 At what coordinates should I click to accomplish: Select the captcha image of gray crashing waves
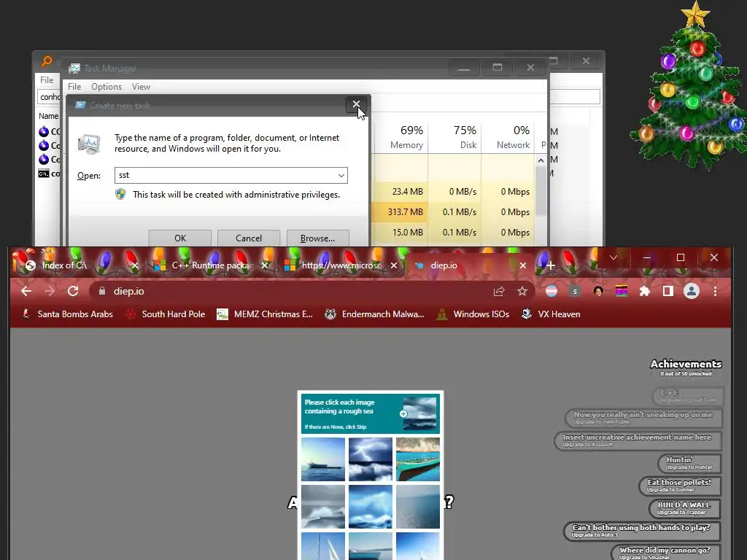click(323, 507)
